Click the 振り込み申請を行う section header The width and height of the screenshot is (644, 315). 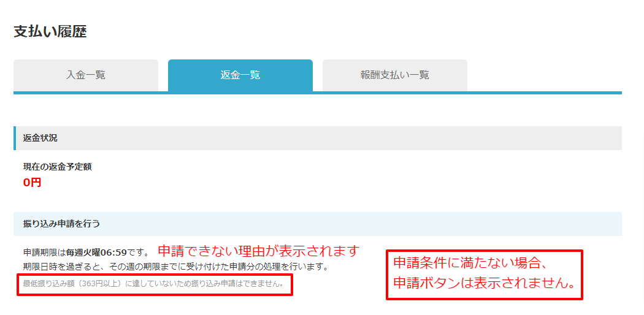318,224
